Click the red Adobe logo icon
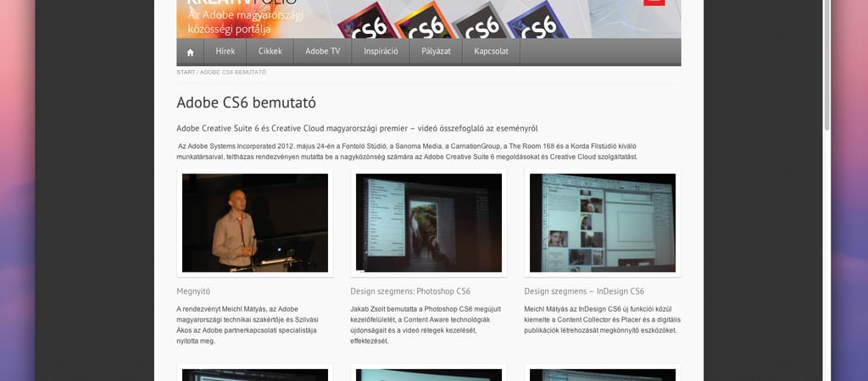868x381 pixels. (x=654, y=3)
